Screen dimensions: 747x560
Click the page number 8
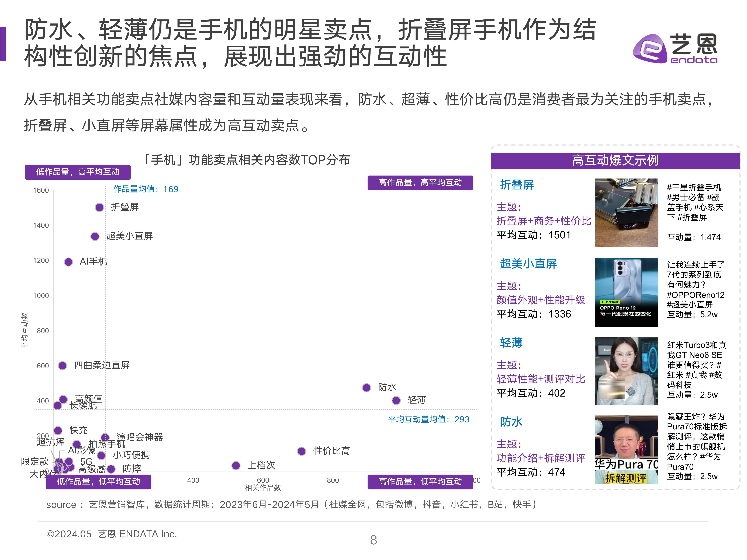tap(374, 540)
